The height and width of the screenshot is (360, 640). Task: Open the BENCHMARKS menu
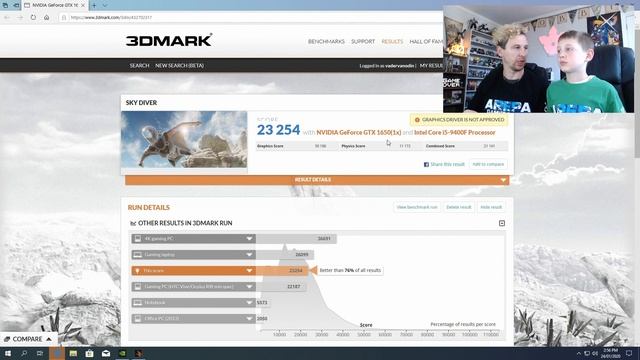pyautogui.click(x=326, y=42)
